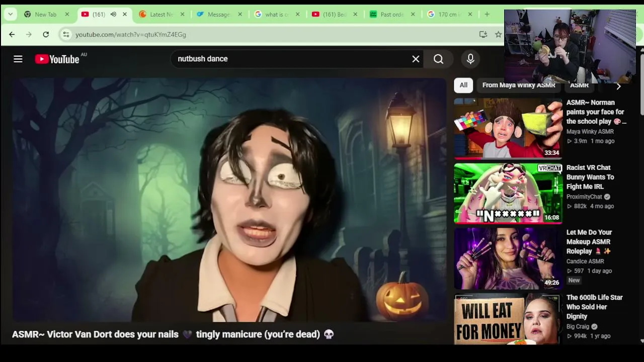Open the Racist VR Chat Bunny thumbnail

[x=508, y=193]
